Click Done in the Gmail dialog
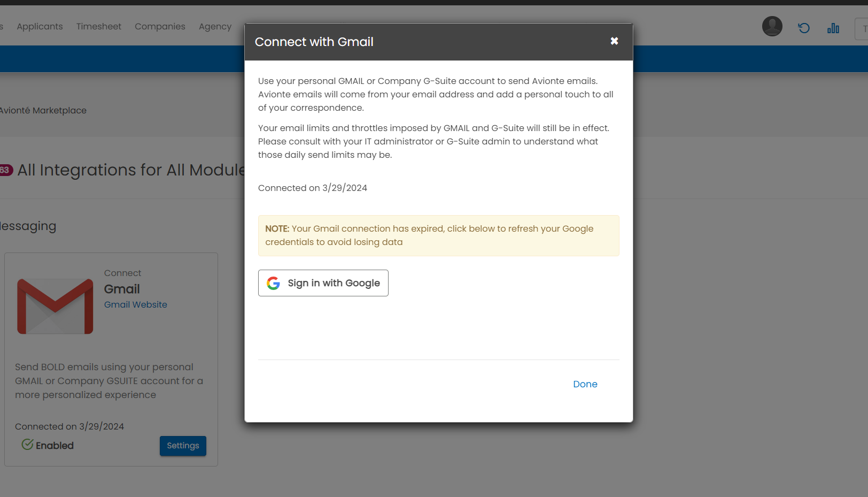 tap(585, 384)
